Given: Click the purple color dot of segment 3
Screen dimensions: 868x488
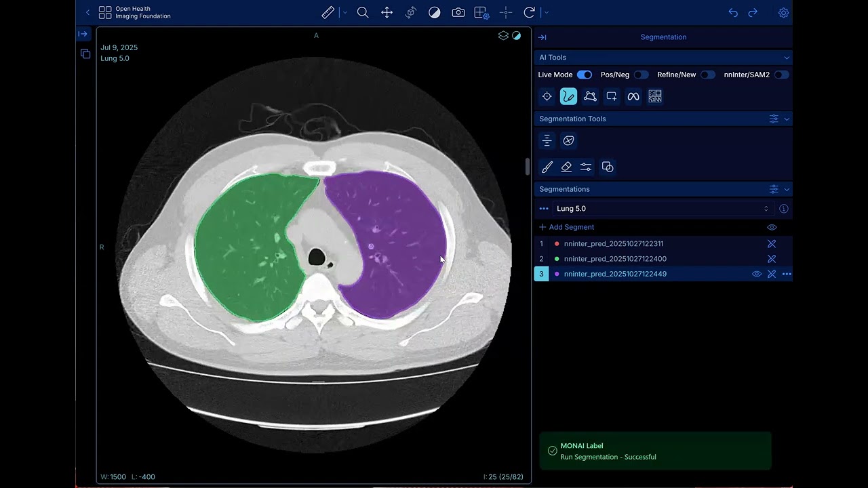Looking at the screenshot, I should (557, 274).
